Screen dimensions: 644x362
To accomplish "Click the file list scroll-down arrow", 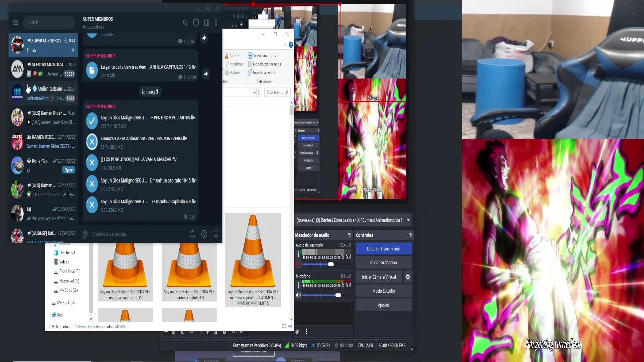I will [291, 318].
